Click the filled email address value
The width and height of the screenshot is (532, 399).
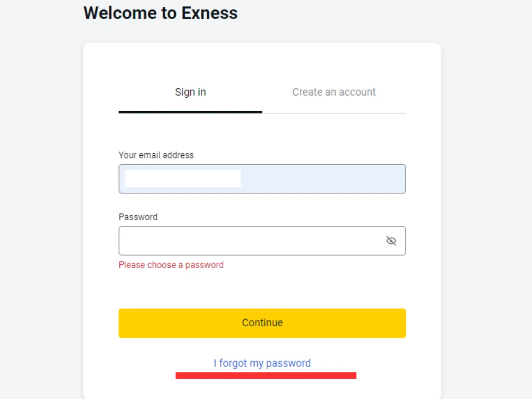[182, 179]
